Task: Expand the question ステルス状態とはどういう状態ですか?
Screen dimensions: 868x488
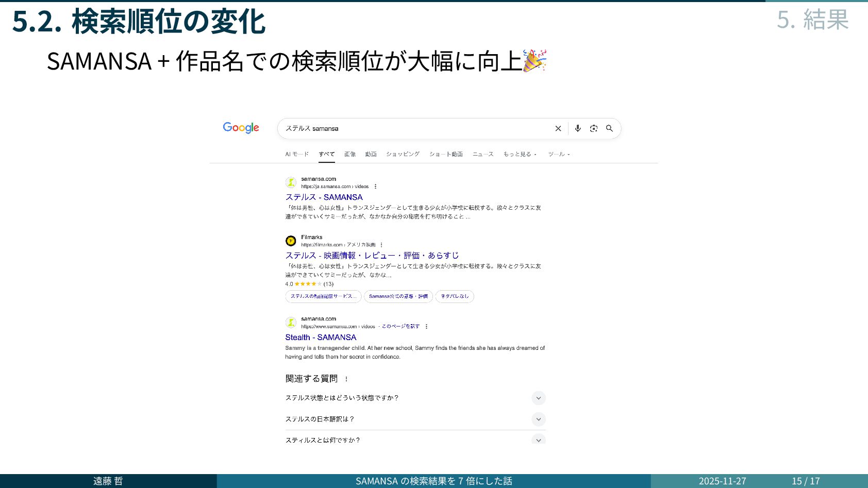Action: pyautogui.click(x=415, y=398)
